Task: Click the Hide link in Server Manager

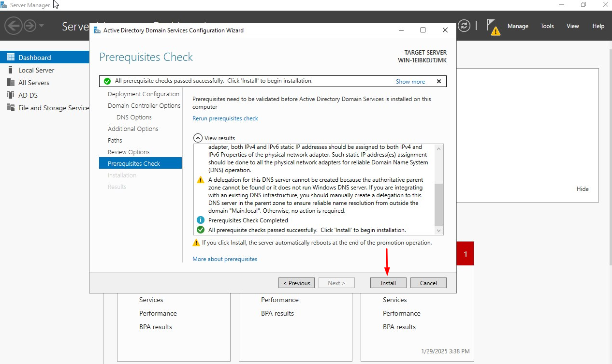Action: pos(583,189)
